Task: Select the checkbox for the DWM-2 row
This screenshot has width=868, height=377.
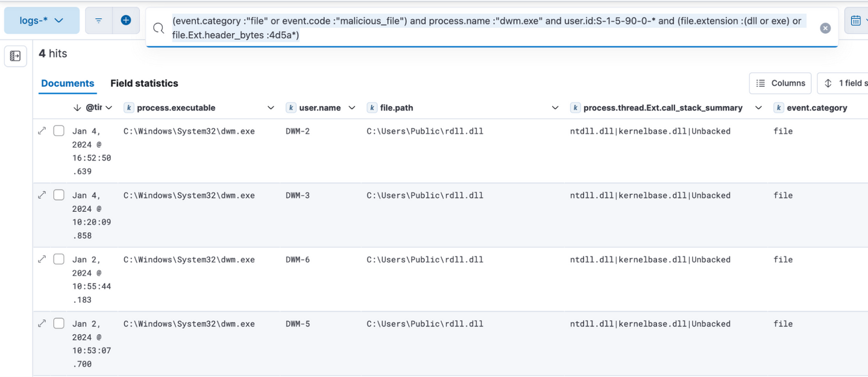Action: click(x=58, y=131)
